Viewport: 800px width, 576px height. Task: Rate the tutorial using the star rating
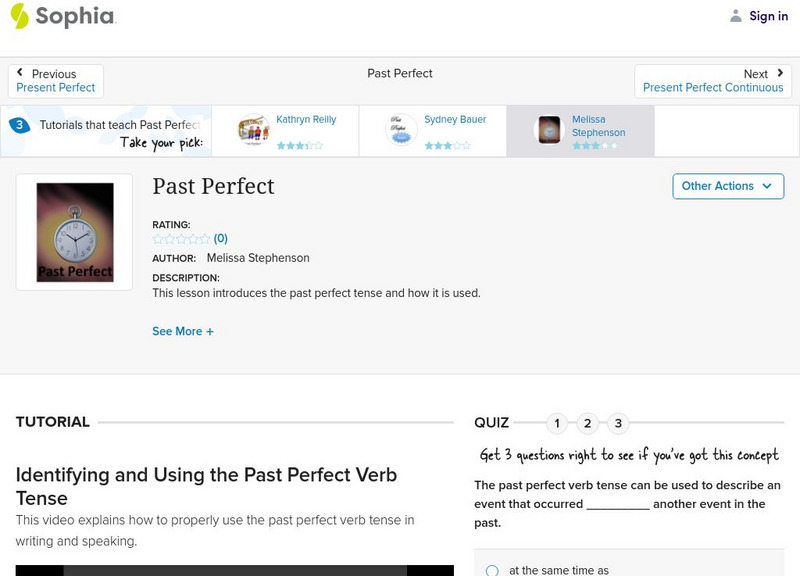point(181,239)
